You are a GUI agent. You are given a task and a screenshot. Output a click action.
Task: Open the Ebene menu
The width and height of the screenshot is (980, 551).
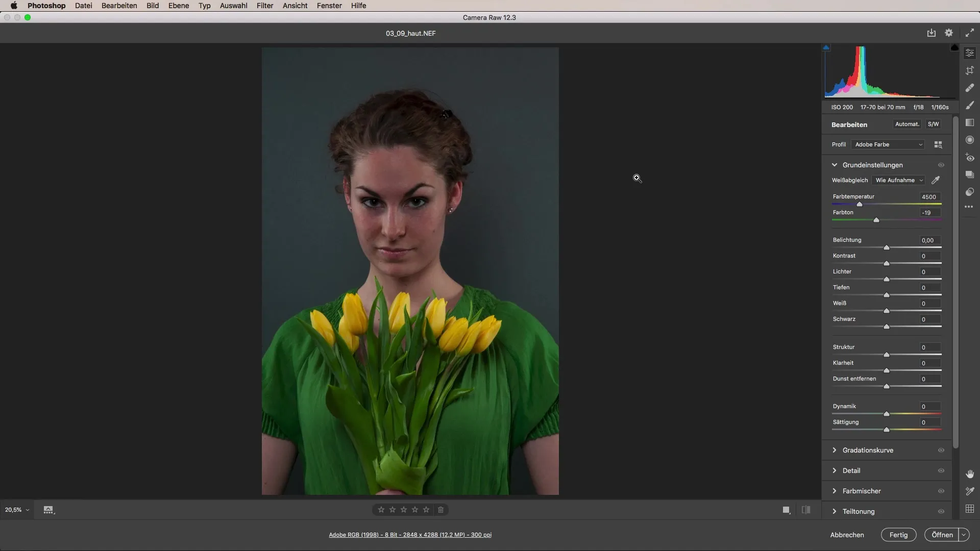(179, 6)
